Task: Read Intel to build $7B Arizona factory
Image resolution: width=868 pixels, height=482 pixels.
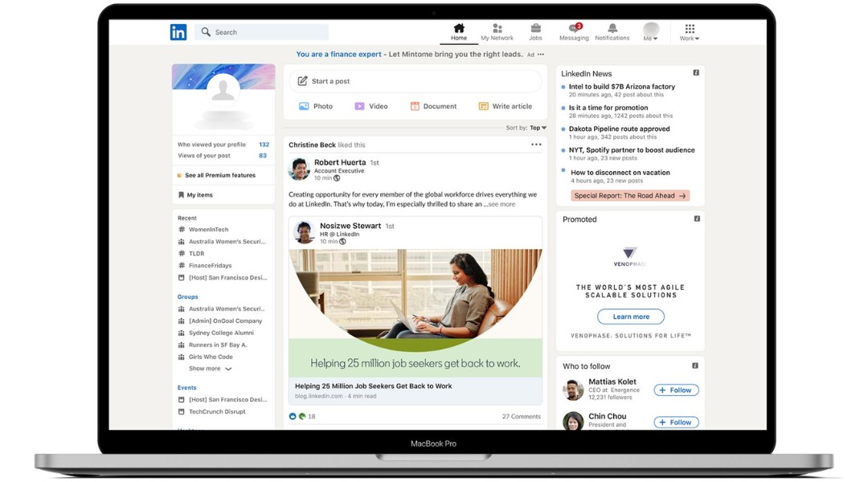Action: [x=621, y=86]
